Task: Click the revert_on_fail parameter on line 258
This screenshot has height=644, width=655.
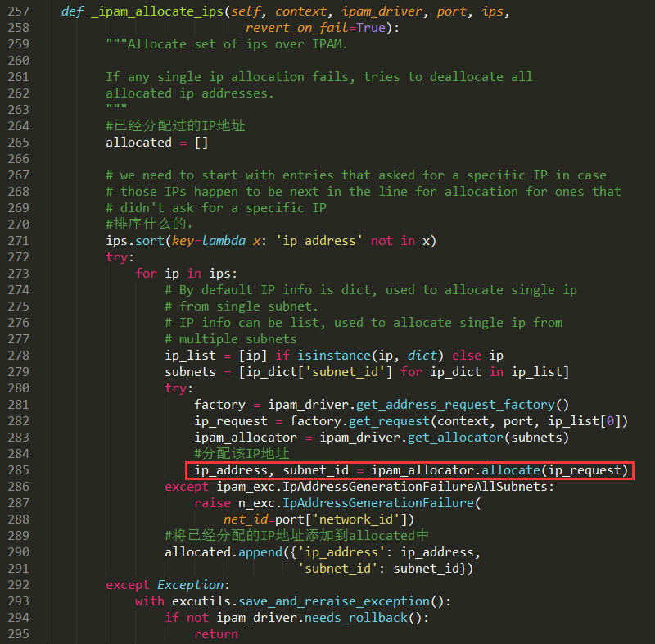Action: pyautogui.click(x=297, y=28)
